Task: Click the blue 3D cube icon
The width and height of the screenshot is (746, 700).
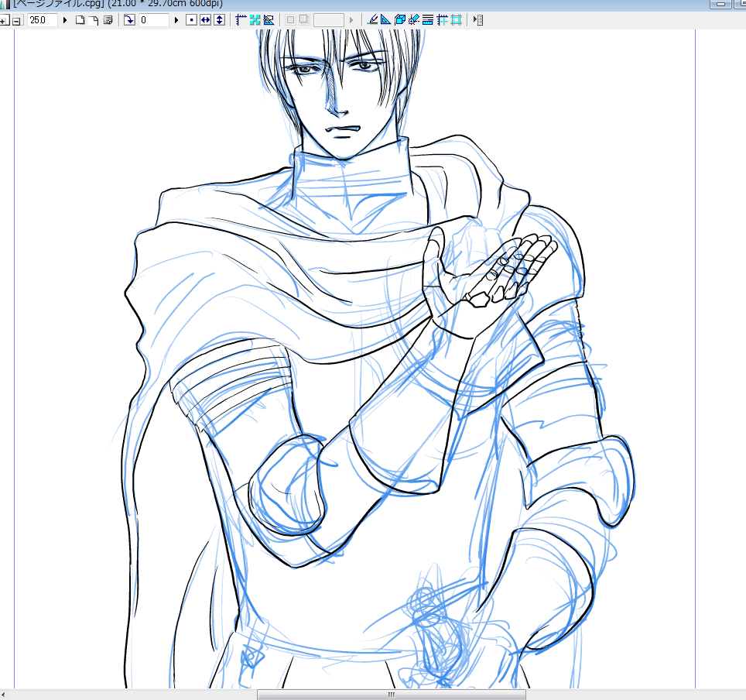Action: [x=400, y=20]
